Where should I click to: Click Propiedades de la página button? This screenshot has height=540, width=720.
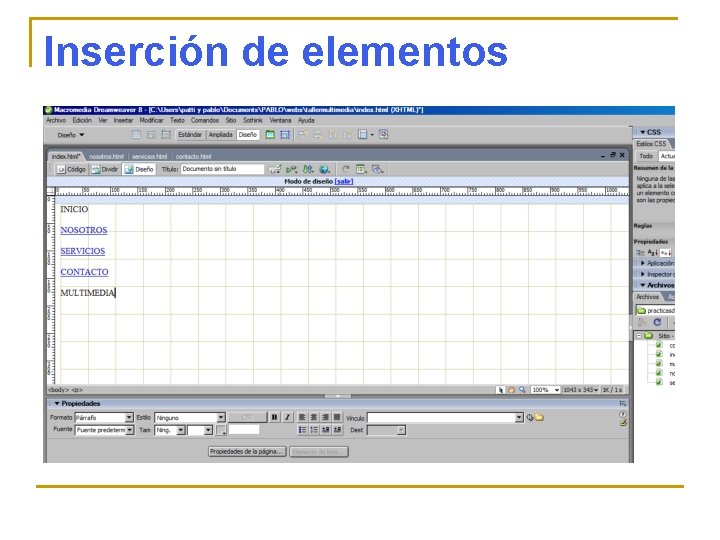click(247, 452)
